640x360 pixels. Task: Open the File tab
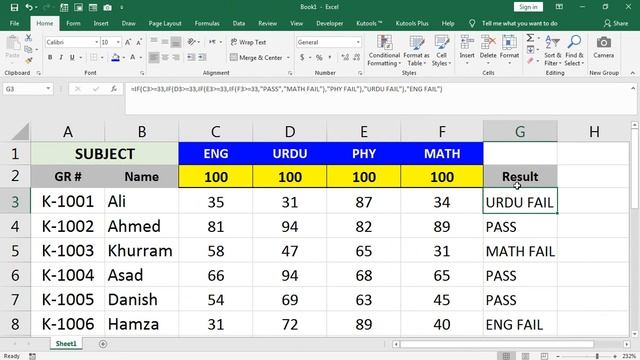[14, 23]
